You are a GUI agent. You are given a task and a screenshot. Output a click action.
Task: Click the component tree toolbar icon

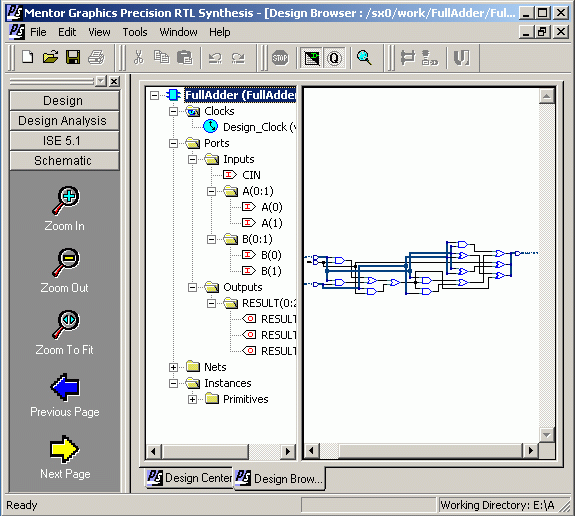point(429,58)
